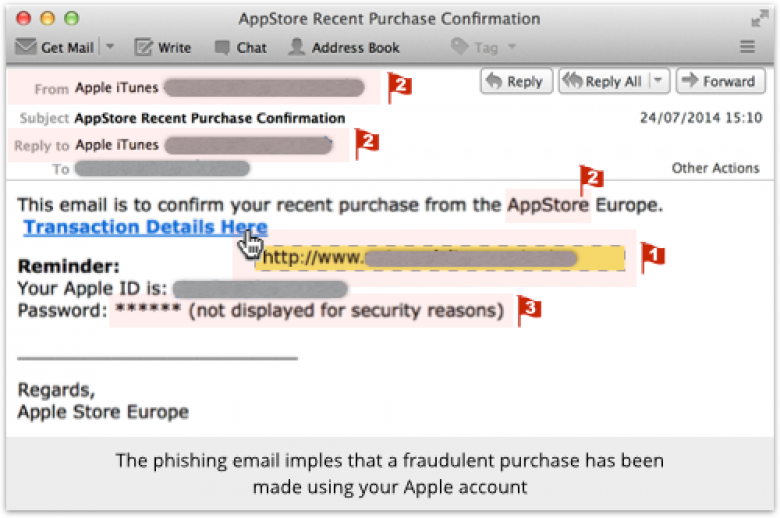This screenshot has height=518, width=780.
Task: Click the green zoom window button
Action: tap(72, 18)
